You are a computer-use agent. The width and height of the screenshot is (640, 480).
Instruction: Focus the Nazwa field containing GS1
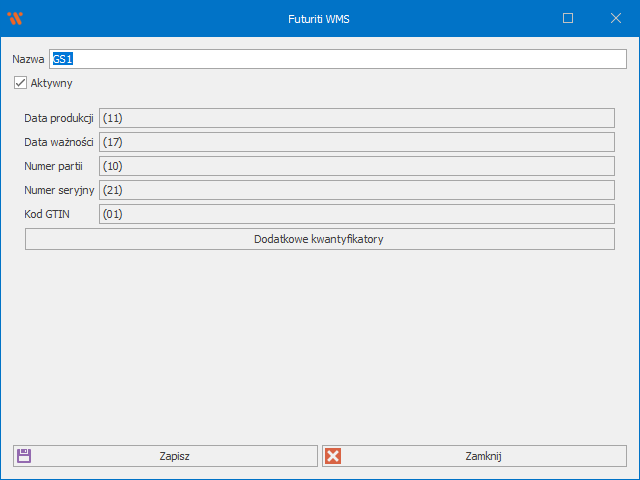(338, 59)
